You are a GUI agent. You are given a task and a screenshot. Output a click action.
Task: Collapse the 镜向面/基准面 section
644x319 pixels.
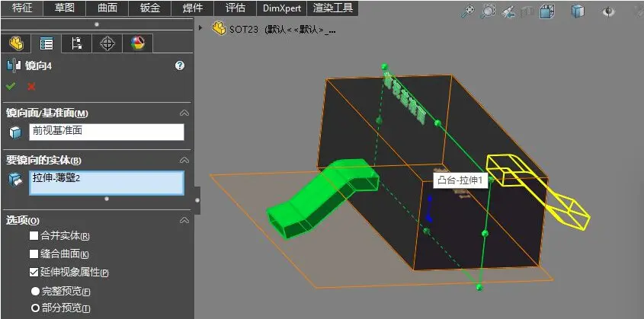pos(184,113)
